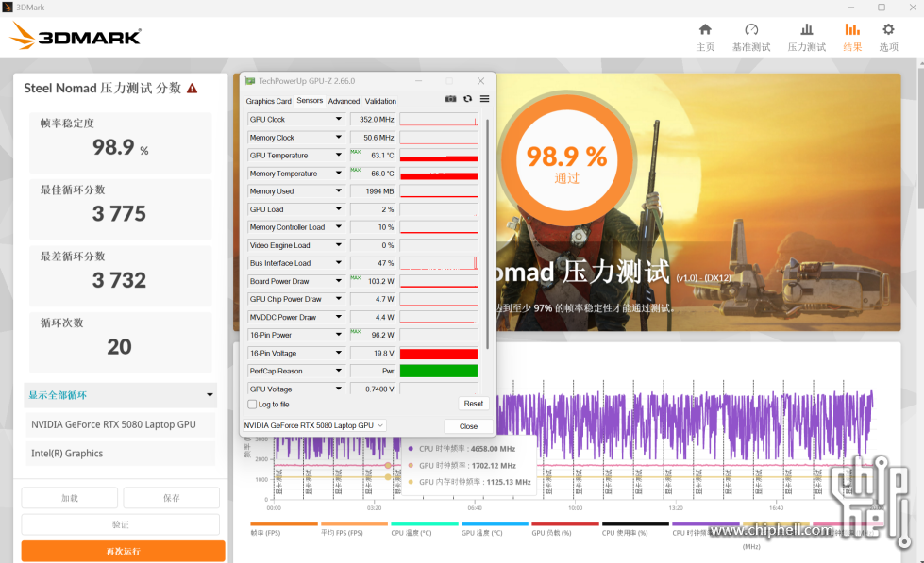924x563 pixels.
Task: Open the GPU-Z hamburger menu icon
Action: [484, 99]
